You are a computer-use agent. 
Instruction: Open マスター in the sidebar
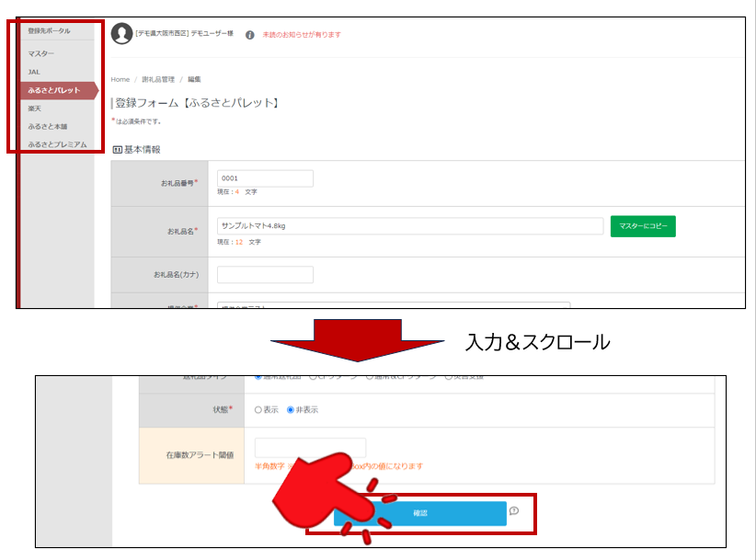click(41, 54)
